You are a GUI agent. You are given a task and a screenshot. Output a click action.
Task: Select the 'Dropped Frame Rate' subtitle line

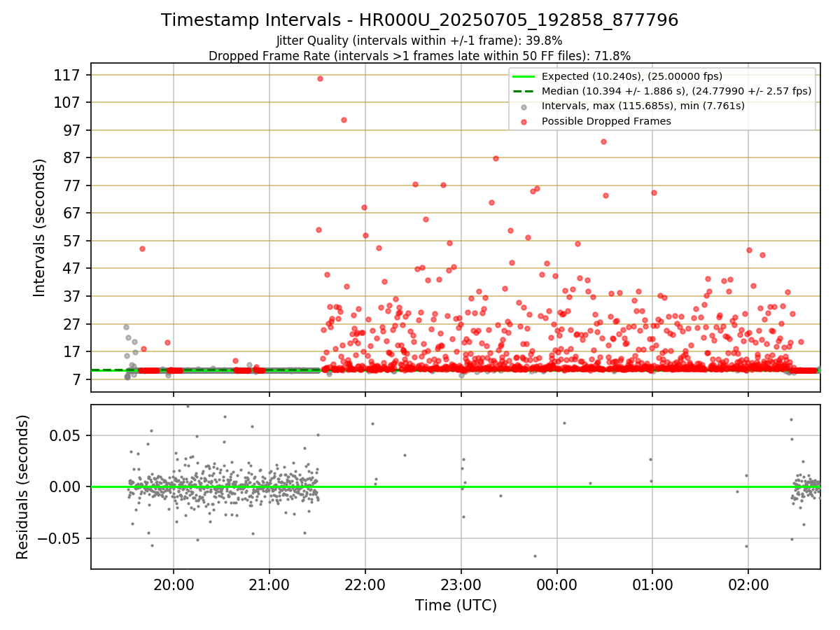click(419, 56)
